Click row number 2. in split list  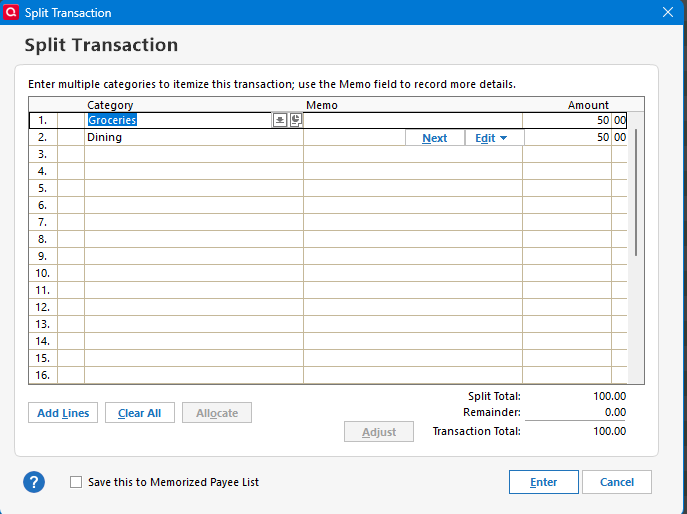(x=42, y=137)
